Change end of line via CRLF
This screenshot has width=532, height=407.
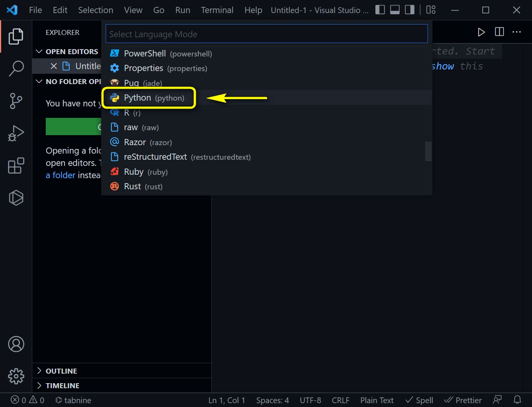click(341, 400)
